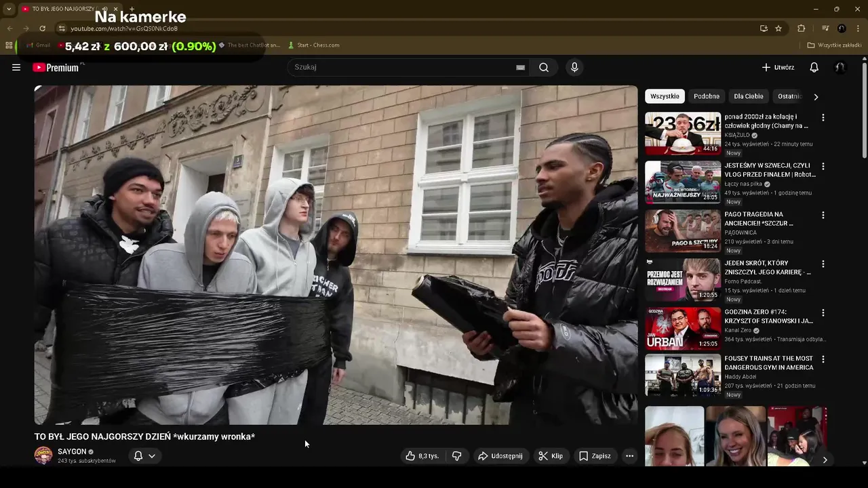Open KSIĄŻULO video thumbnail 44:16

(x=683, y=134)
